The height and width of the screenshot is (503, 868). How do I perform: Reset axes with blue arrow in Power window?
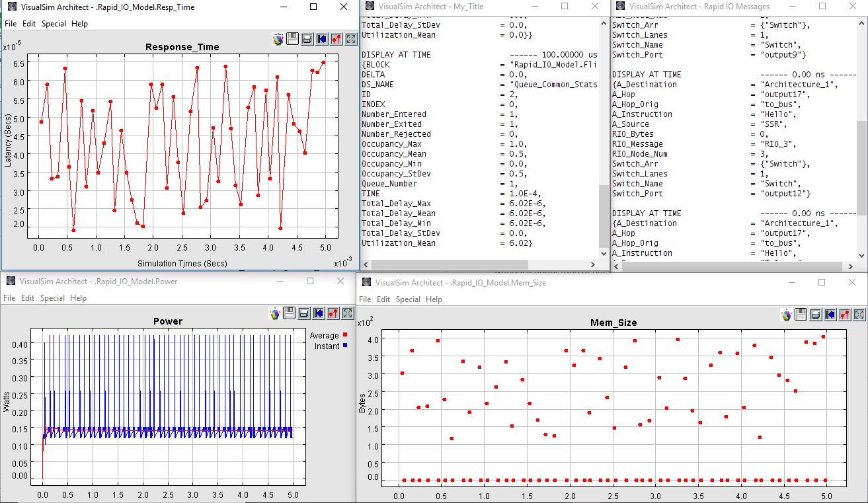point(319,313)
